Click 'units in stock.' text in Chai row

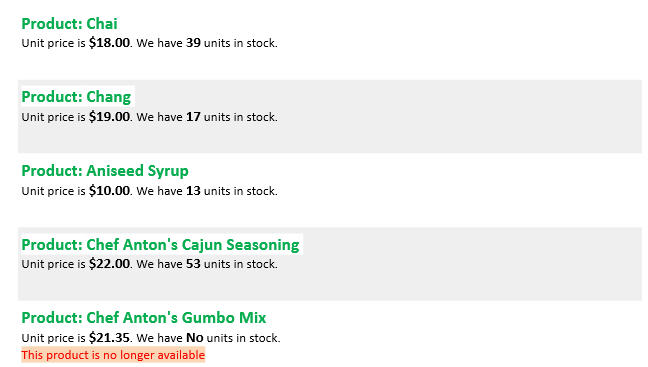pos(241,43)
